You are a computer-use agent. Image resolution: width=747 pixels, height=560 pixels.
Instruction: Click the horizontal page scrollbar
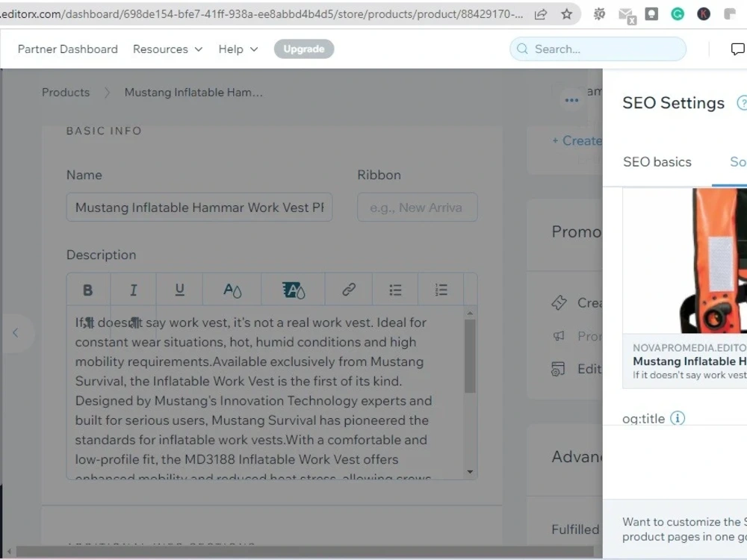click(305, 552)
